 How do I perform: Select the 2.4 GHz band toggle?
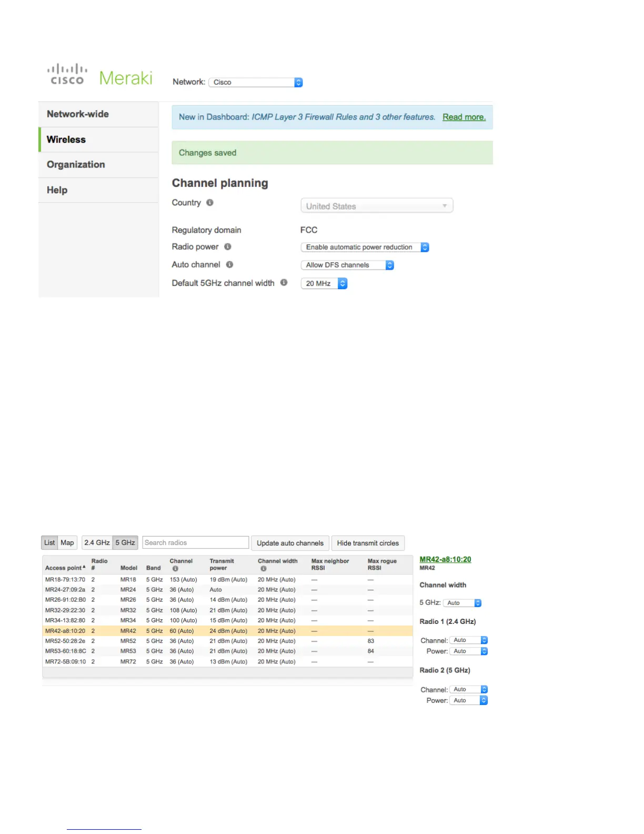click(x=97, y=543)
